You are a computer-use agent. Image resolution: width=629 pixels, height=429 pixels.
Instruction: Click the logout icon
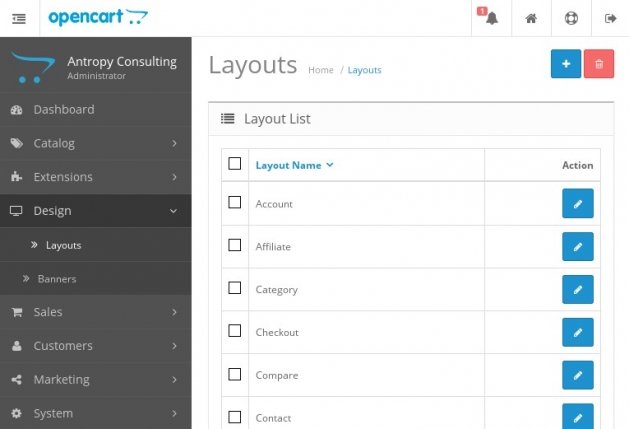[x=610, y=18]
